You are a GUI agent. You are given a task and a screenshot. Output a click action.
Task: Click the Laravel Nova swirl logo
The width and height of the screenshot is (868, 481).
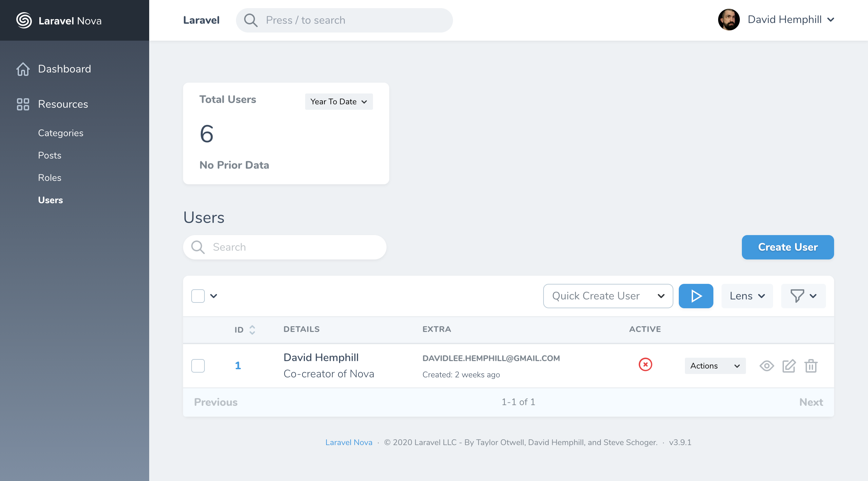(24, 20)
